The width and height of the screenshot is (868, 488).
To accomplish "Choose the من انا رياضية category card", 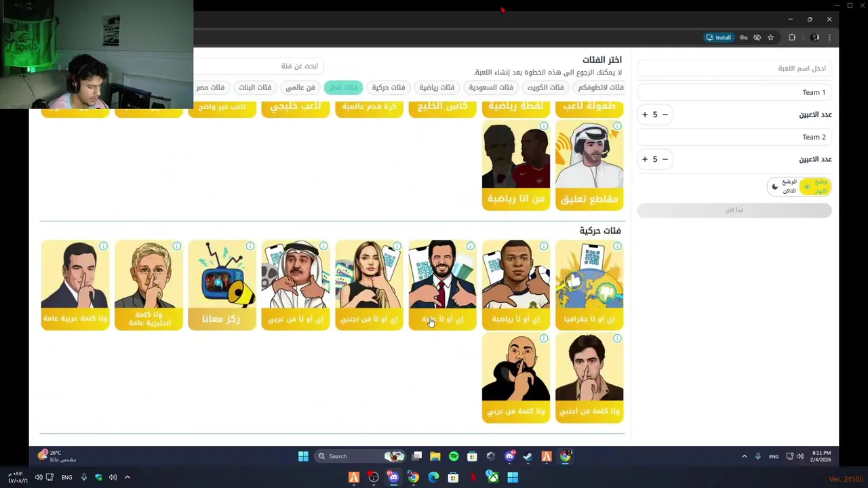I will 516,165.
